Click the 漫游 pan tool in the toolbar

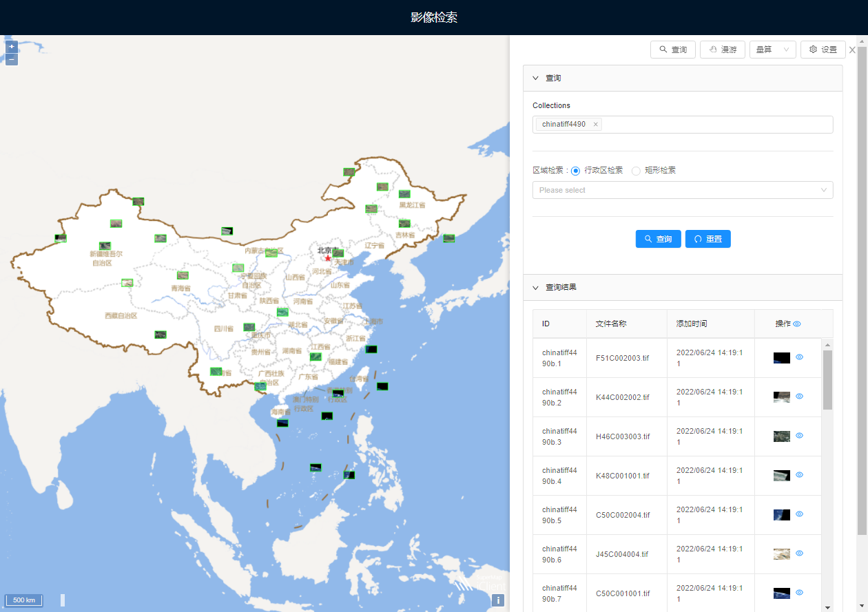click(x=722, y=50)
